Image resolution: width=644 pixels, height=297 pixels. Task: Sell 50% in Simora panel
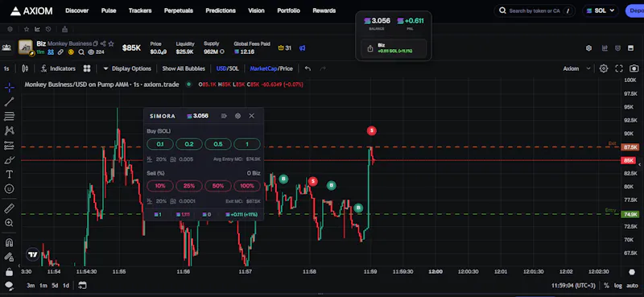pyautogui.click(x=218, y=186)
